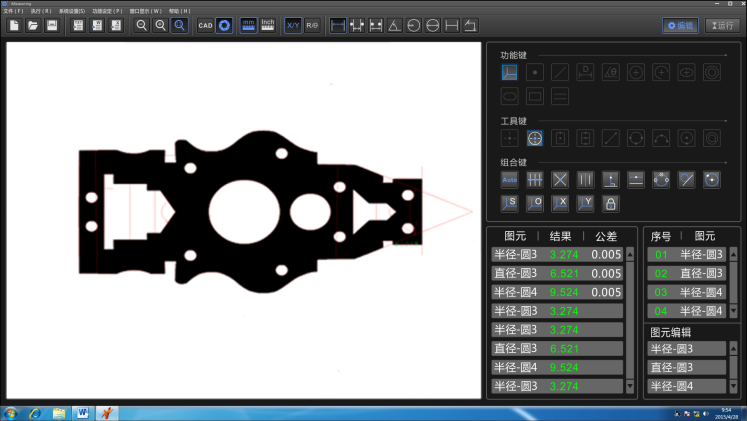Switch units to Inch
The image size is (747, 421).
[x=268, y=26]
